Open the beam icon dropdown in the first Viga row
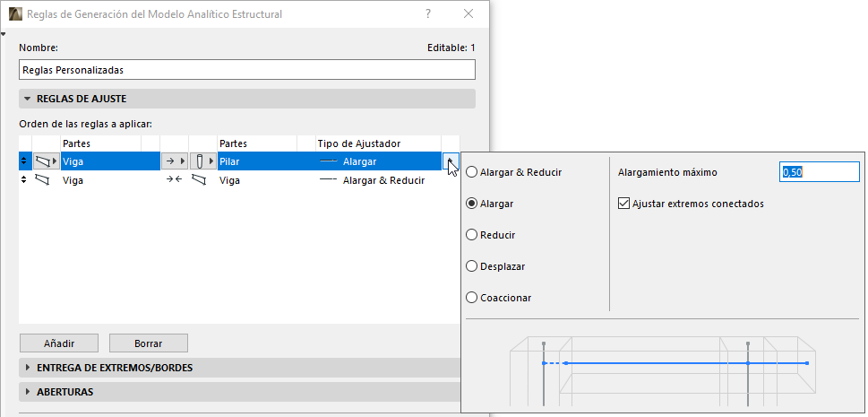Viewport: 868px width, 417px height. click(x=47, y=161)
